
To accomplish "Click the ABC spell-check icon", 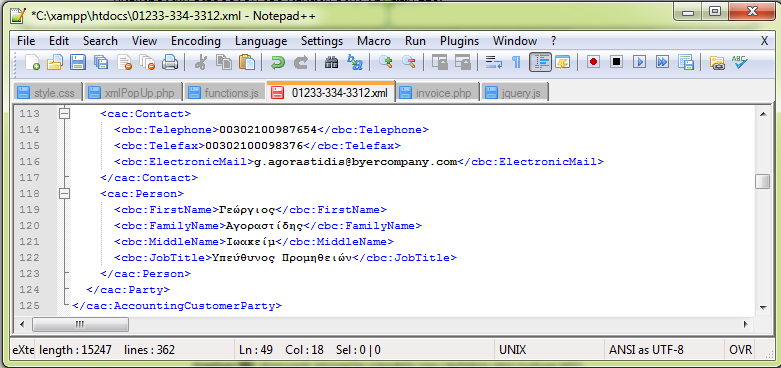I will pos(740,62).
